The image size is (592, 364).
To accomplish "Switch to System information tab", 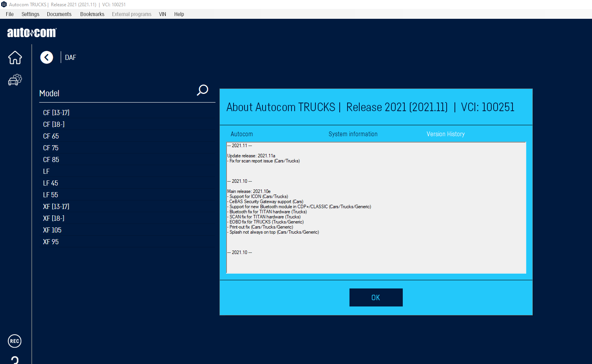I will click(353, 134).
